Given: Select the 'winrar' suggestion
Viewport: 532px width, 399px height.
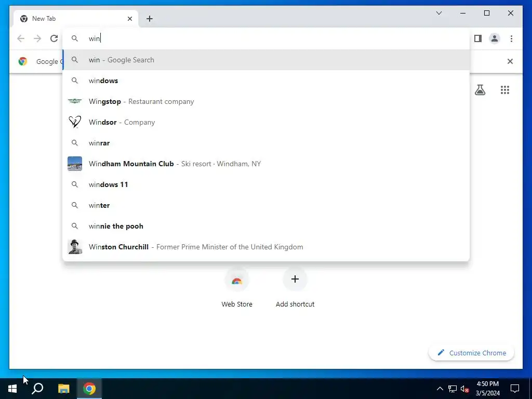Looking at the screenshot, I should click(266, 143).
